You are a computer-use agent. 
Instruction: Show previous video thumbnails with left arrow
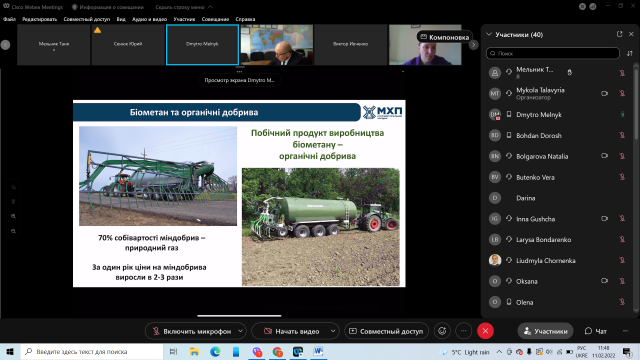coord(5,45)
